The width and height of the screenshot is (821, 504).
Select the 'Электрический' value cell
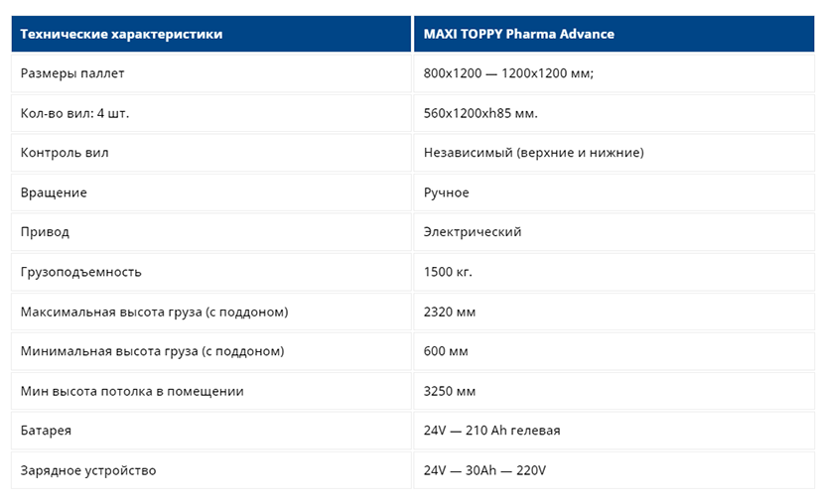tap(615, 232)
